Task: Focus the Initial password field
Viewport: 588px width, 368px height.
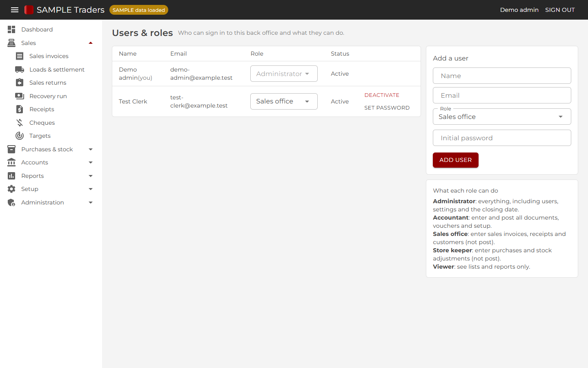Action: pos(502,138)
